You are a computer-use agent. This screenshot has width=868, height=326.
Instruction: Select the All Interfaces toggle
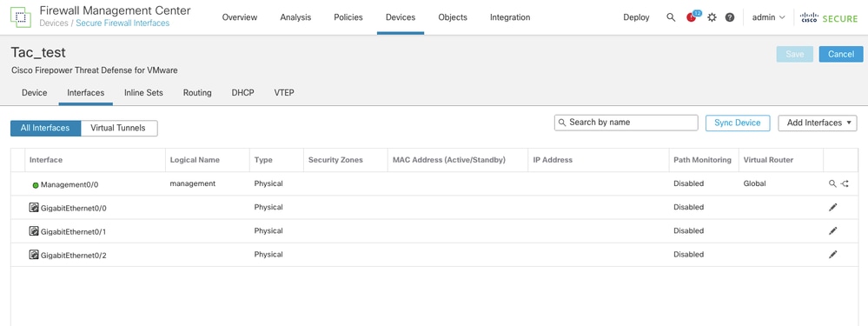coord(45,128)
